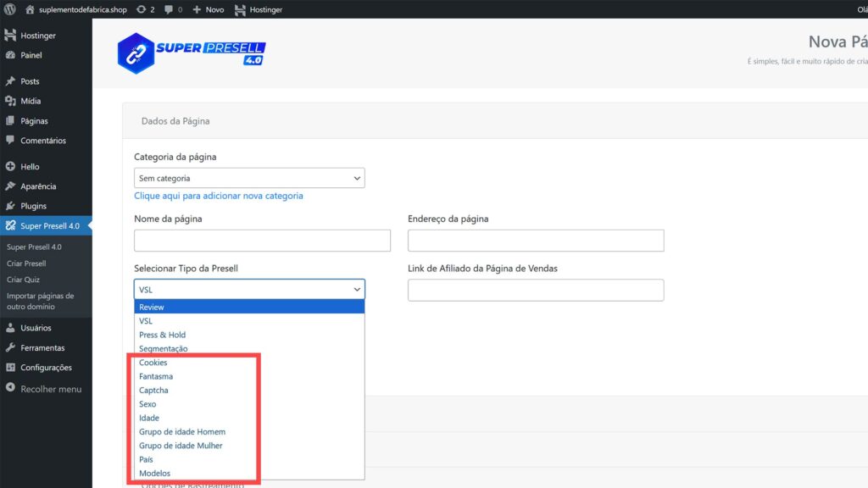This screenshot has width=868, height=488.
Task: Pick Captcha from the presell type list
Action: (153, 391)
